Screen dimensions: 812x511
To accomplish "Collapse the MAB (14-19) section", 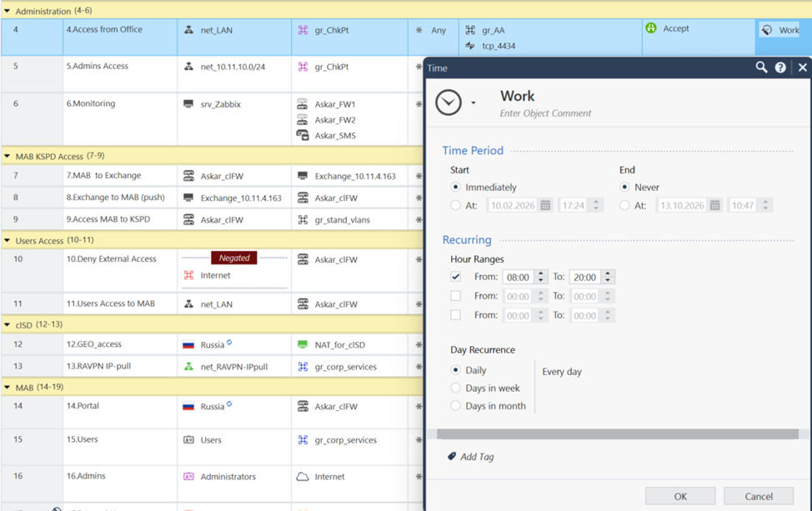I will [8, 387].
